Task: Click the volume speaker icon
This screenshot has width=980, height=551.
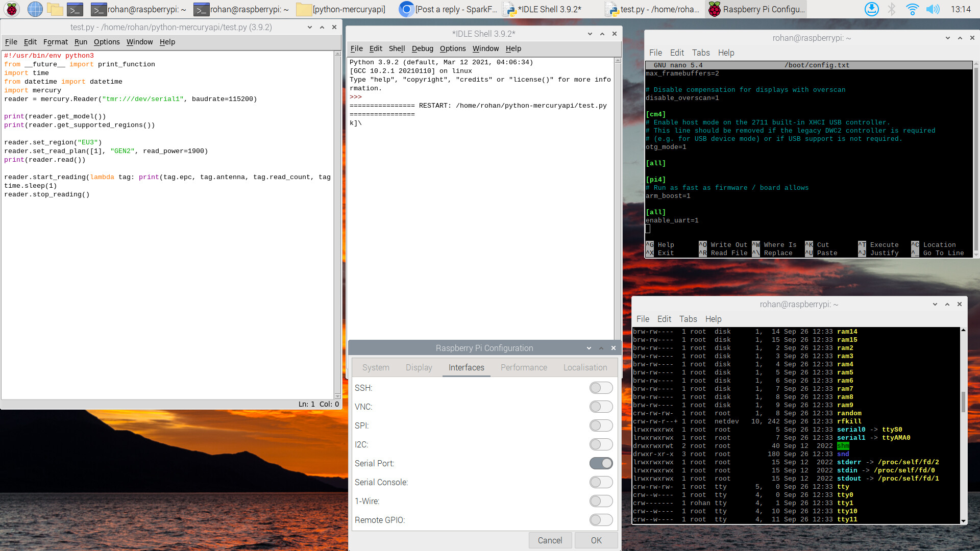Action: [933, 9]
